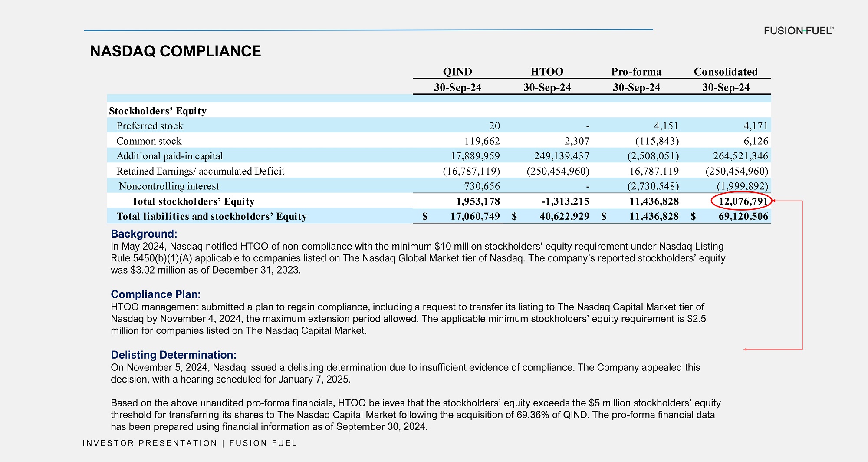Image resolution: width=868 pixels, height=462 pixels.
Task: Click the Total stockholders' Equity row label
Action: point(193,201)
